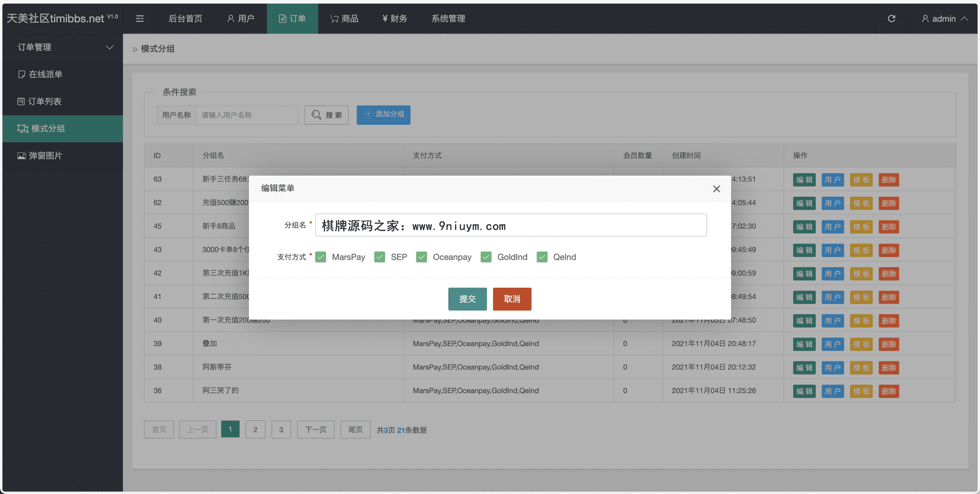This screenshot has height=494, width=980.
Task: Click 模板 button for row ID 63
Action: coord(861,180)
